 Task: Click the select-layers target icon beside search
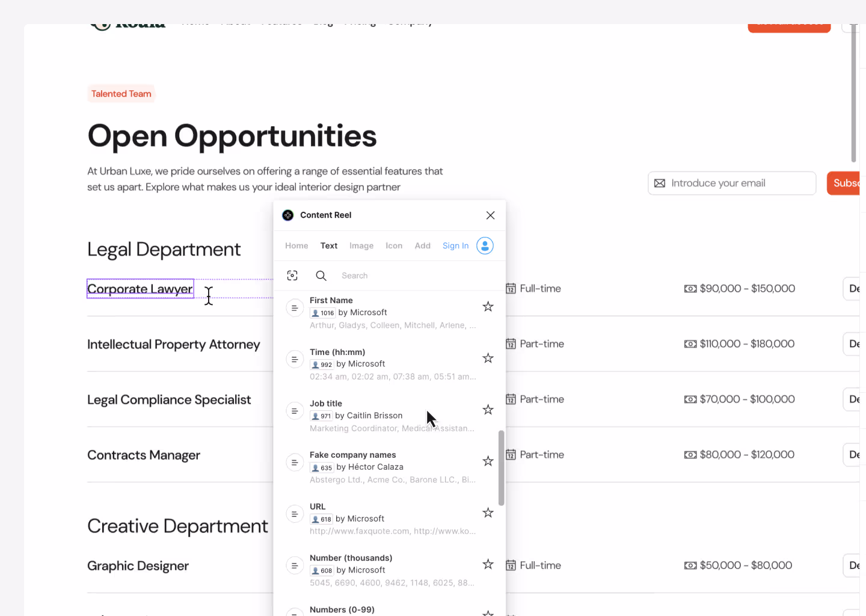(x=292, y=276)
